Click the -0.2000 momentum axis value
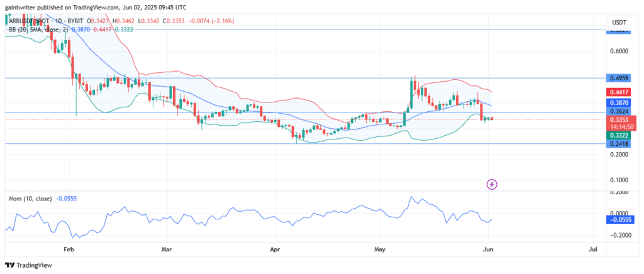The image size is (644, 274). click(619, 235)
